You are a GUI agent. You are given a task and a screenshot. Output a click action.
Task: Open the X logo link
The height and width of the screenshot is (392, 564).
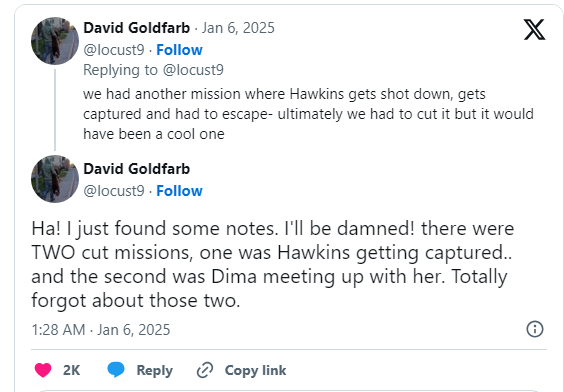[x=534, y=29]
